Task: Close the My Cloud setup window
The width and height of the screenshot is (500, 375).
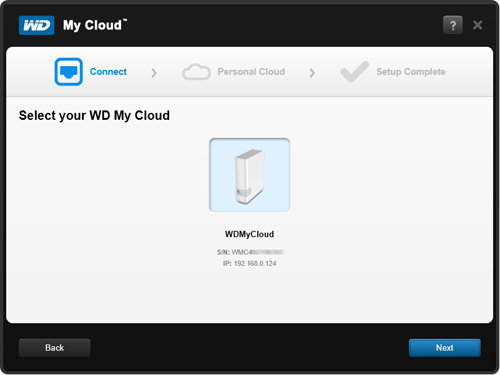Action: click(478, 25)
